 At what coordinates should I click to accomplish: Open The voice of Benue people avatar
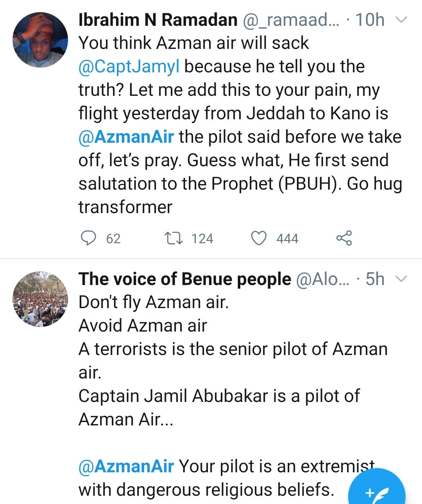(x=40, y=299)
